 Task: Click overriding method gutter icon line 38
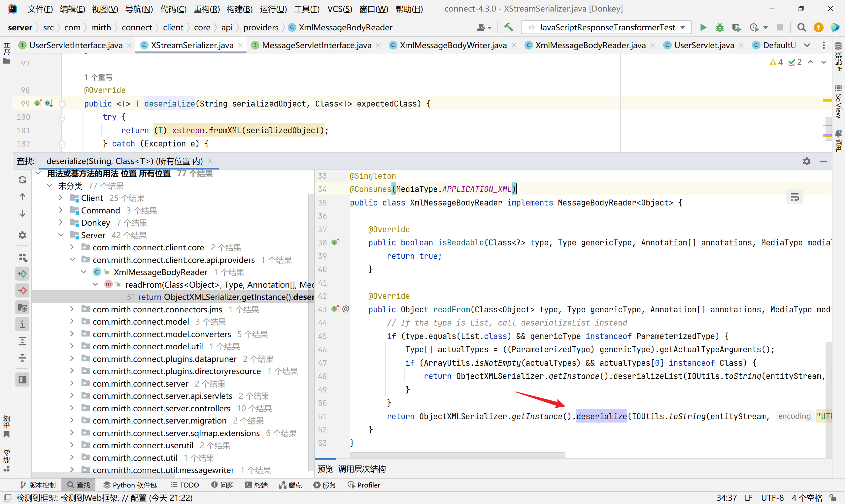click(336, 242)
